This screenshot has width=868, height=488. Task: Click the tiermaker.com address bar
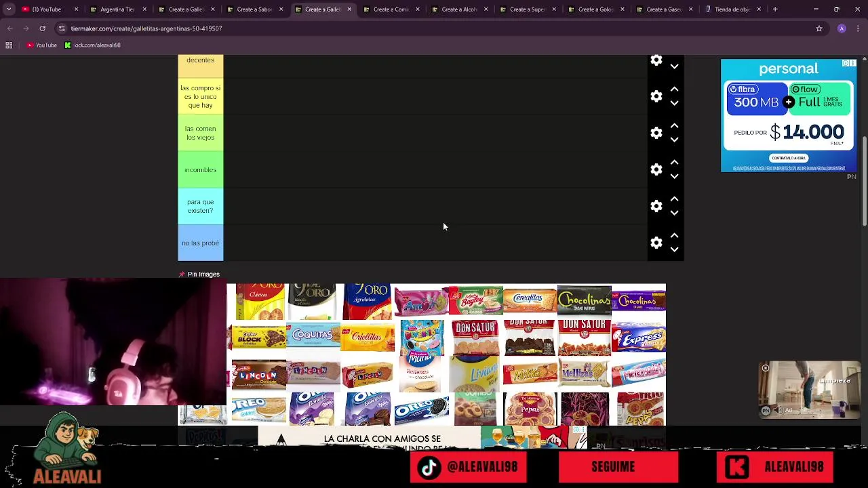pos(434,28)
